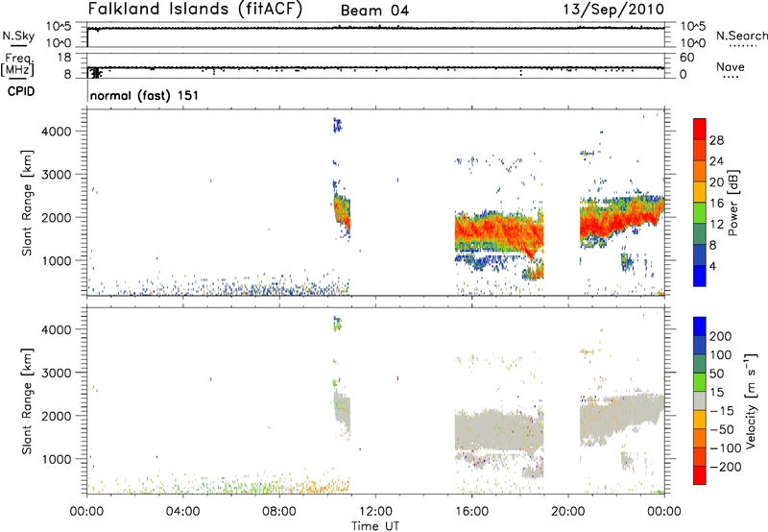Click the 200 tick on Velocity scale

point(721,336)
